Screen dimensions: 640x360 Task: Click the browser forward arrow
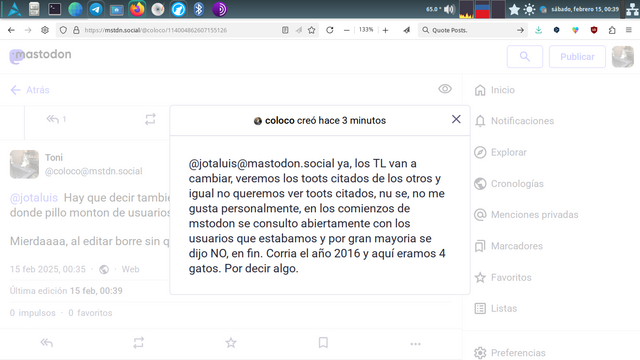(28, 30)
